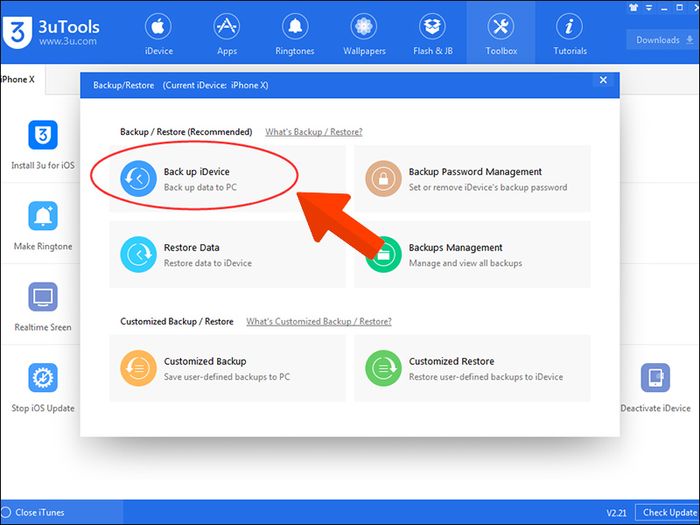The height and width of the screenshot is (525, 700).
Task: Click the Restore Data icon
Action: 138,254
